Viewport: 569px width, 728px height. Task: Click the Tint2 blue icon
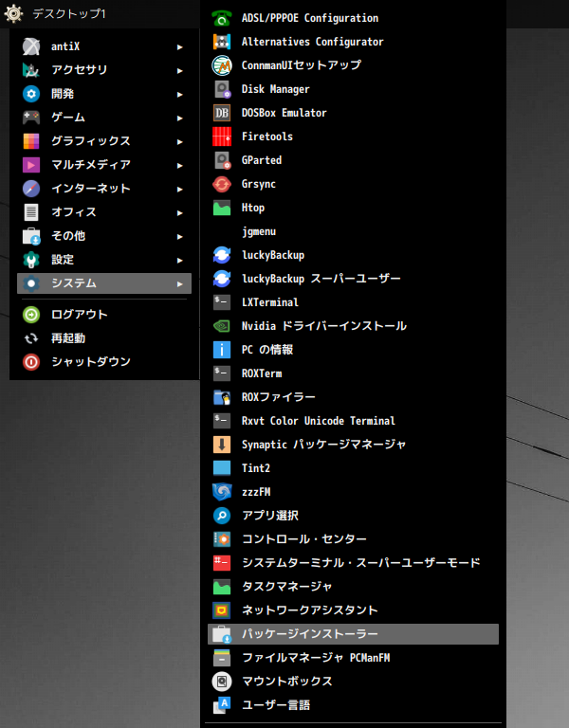coord(222,468)
